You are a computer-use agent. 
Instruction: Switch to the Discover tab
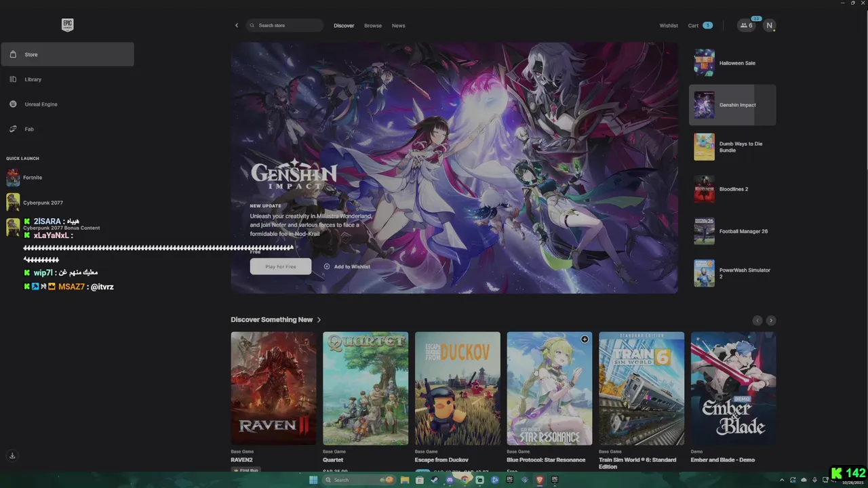344,26
